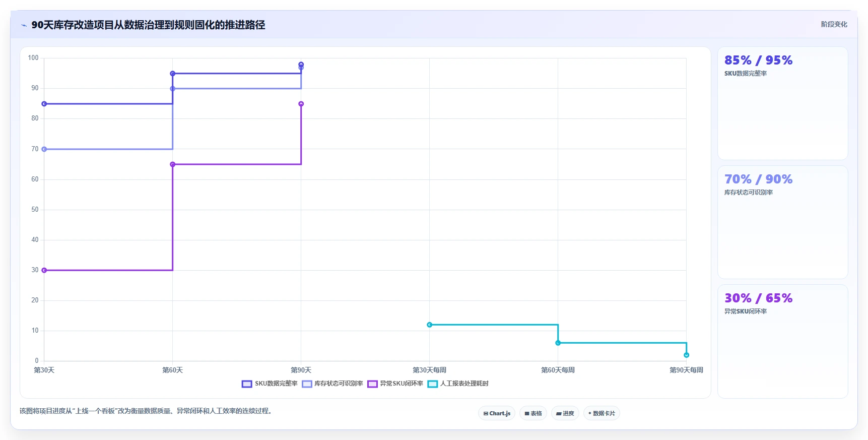Click the 数据卡片 tag chip

coord(602,413)
